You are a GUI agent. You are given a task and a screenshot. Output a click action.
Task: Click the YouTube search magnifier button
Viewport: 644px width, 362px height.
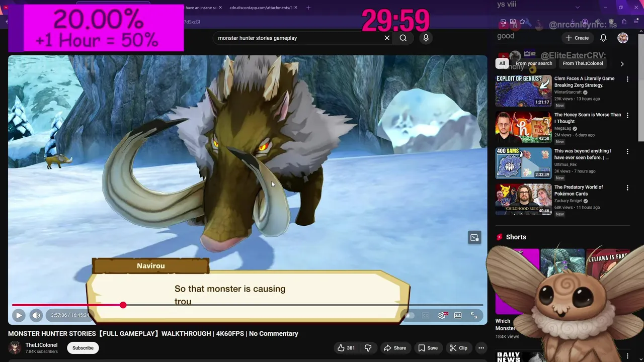pos(403,38)
